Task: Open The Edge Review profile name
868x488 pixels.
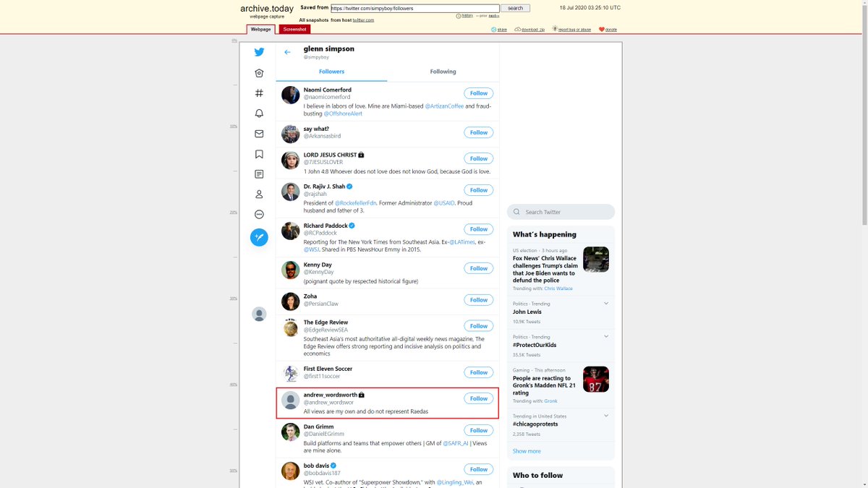Action: (325, 322)
